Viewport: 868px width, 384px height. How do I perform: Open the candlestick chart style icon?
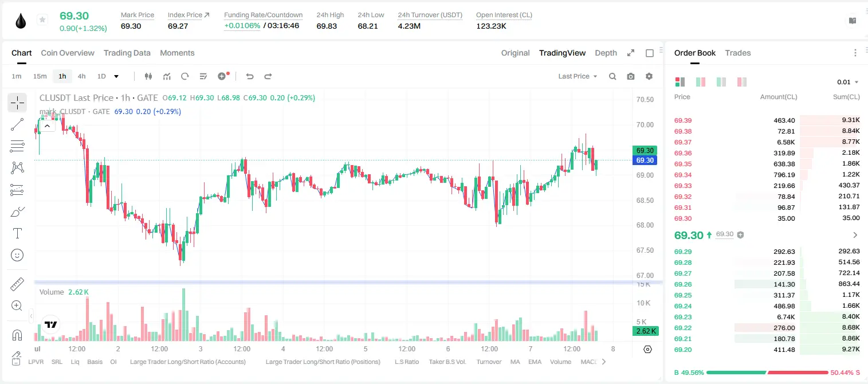click(x=148, y=76)
